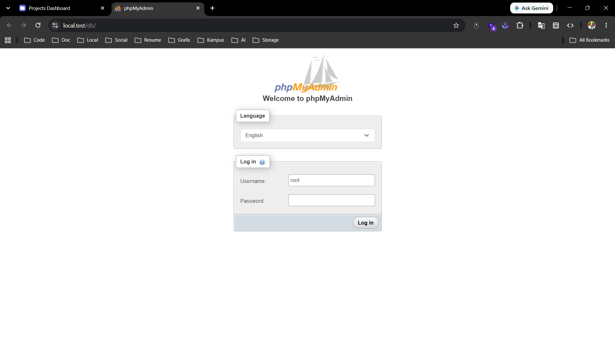Open a new tab with plus icon
Screen dimensions: 615x364
coord(212,8)
